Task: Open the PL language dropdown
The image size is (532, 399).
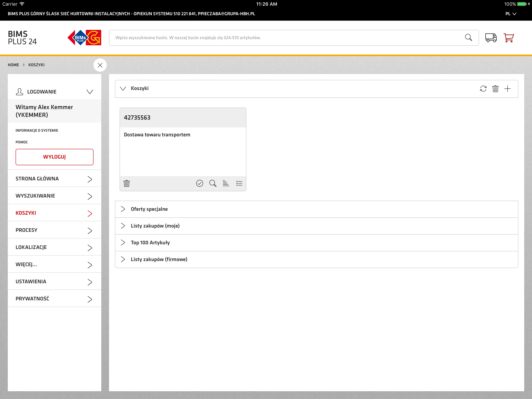Action: pos(511,14)
